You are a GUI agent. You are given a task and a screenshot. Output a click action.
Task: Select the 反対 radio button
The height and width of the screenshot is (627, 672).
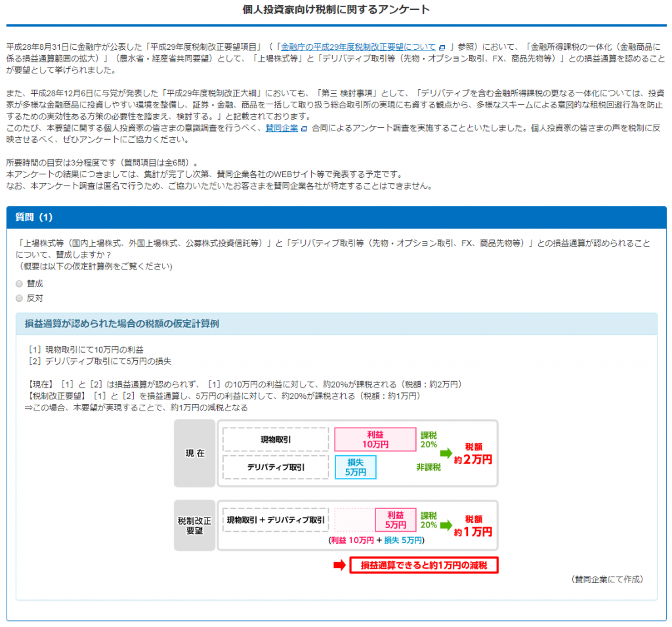pos(19,298)
